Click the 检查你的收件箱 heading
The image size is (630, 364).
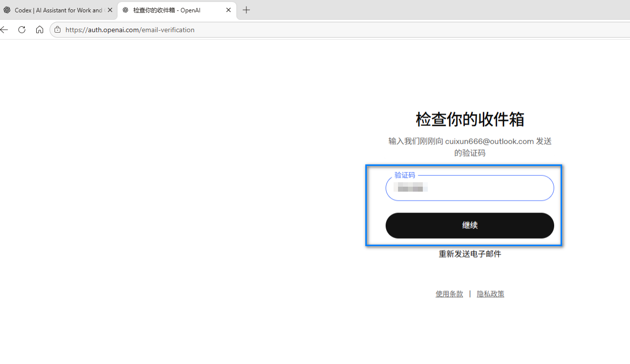tap(470, 119)
